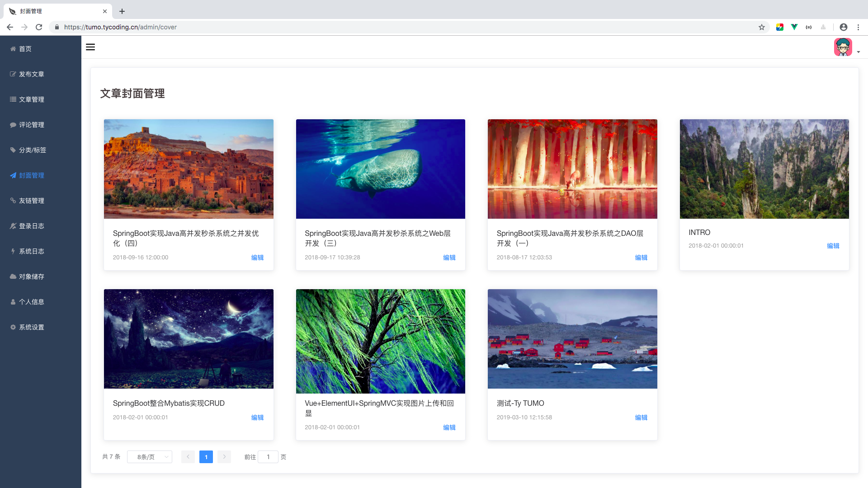Toggle the hamburger sidebar collapse icon
The width and height of the screenshot is (868, 488).
coord(90,47)
